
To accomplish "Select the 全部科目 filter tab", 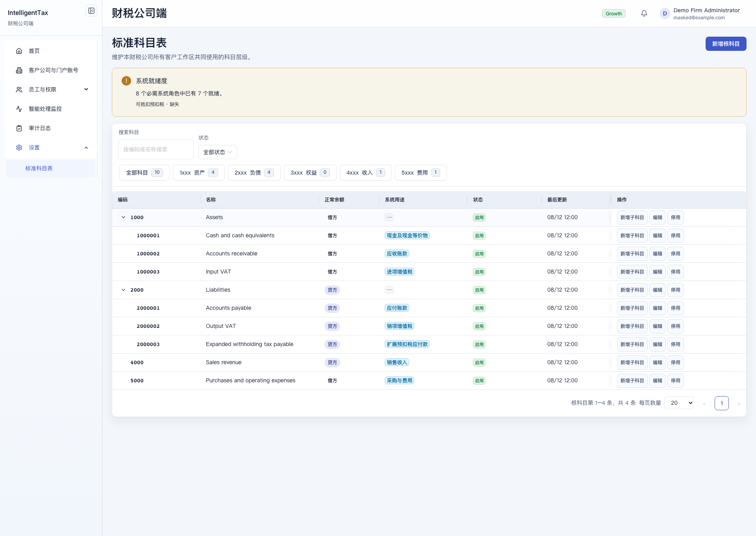I will click(x=144, y=173).
